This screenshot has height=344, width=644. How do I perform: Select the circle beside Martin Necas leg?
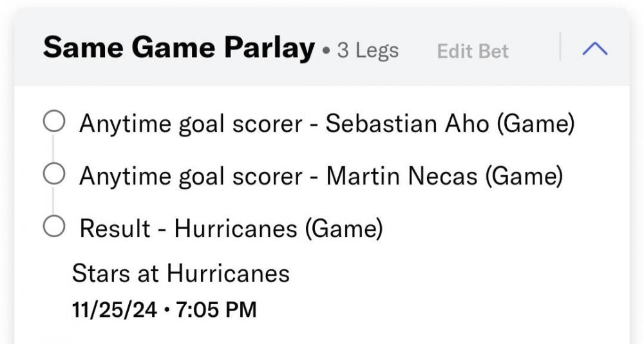(53, 174)
